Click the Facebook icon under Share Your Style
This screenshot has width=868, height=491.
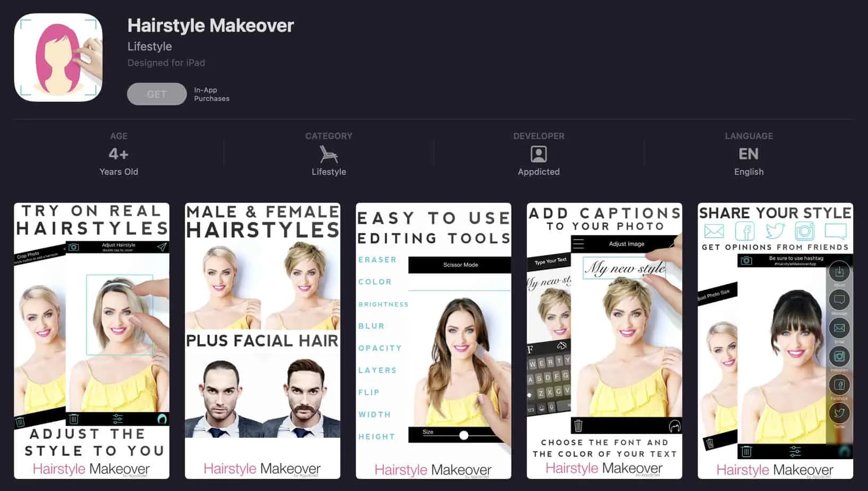click(x=745, y=231)
